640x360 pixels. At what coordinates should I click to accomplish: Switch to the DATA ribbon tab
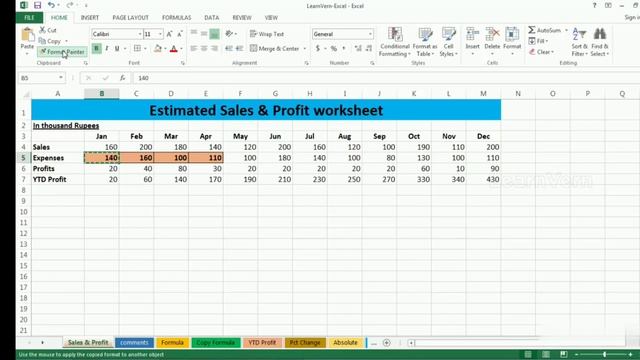click(211, 18)
